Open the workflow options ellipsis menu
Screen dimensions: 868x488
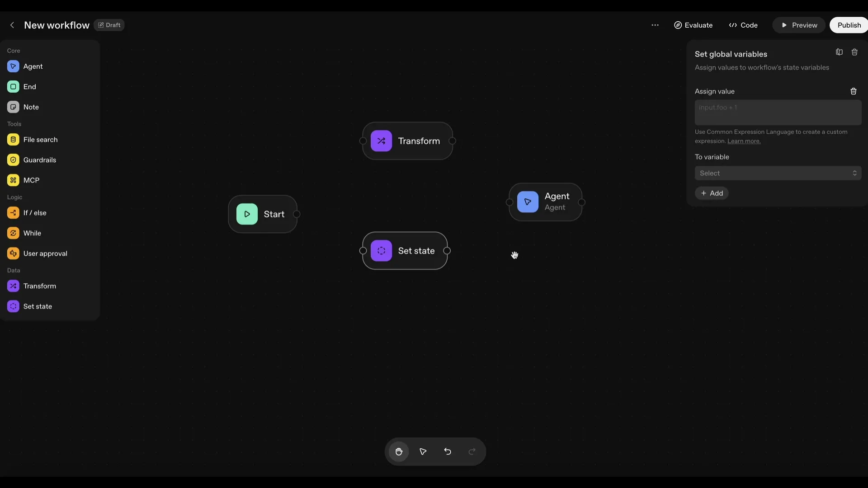[x=655, y=25]
